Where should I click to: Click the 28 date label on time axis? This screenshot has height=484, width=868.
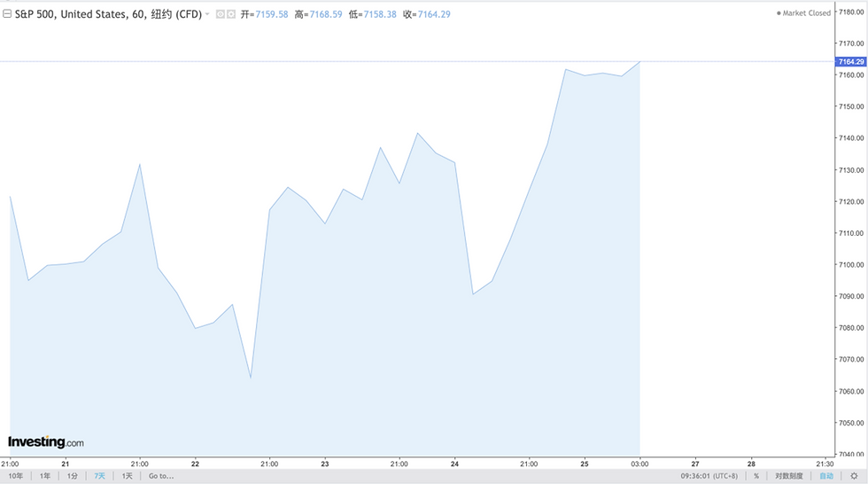click(751, 464)
